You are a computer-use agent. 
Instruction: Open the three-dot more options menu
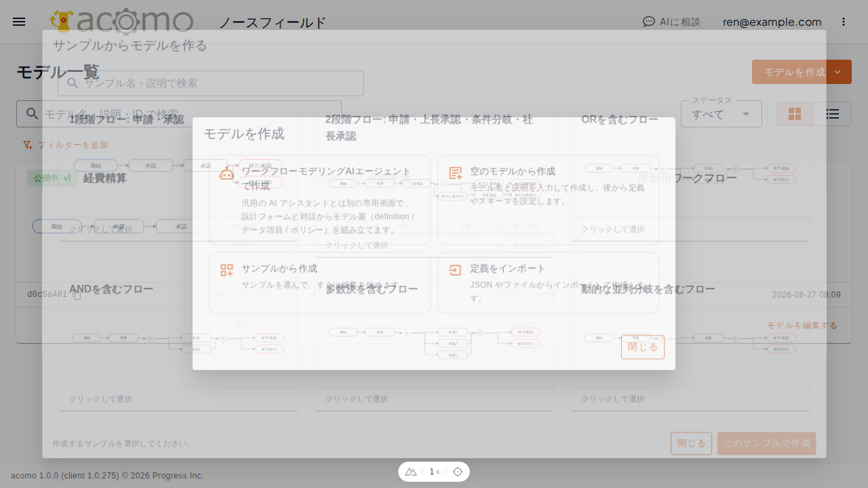(844, 22)
